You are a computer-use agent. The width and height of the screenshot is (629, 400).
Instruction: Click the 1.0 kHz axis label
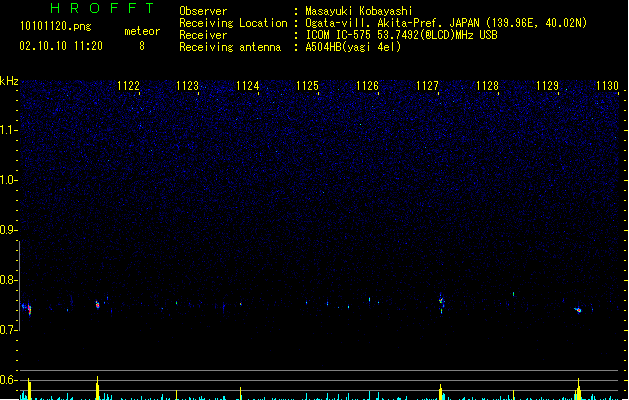[8, 180]
